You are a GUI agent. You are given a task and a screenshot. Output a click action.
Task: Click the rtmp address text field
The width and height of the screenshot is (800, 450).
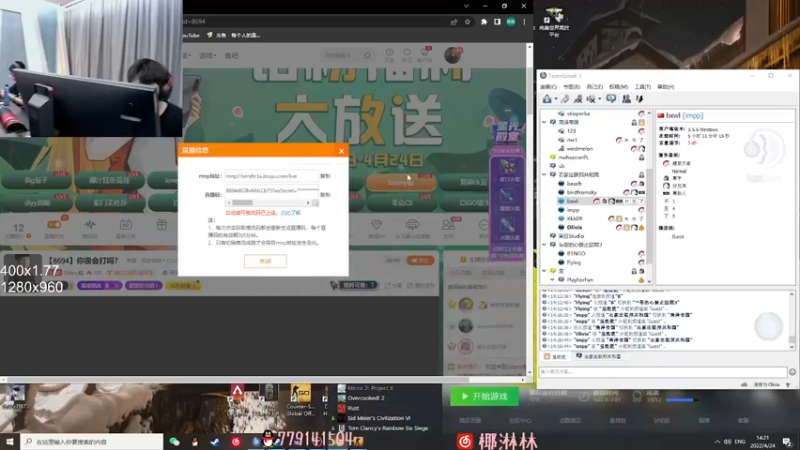[271, 176]
